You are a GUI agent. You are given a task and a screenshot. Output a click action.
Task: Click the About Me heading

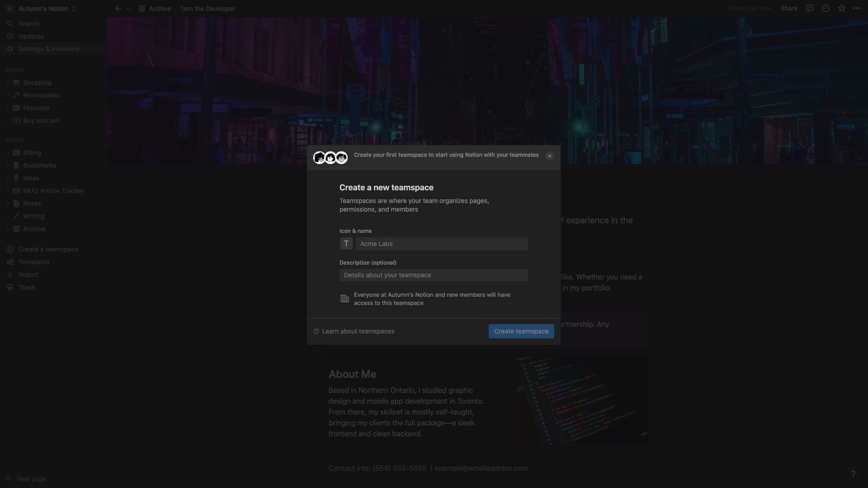click(352, 374)
